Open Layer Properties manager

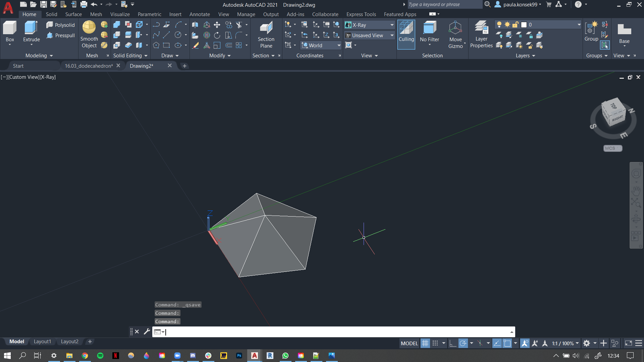pyautogui.click(x=481, y=35)
